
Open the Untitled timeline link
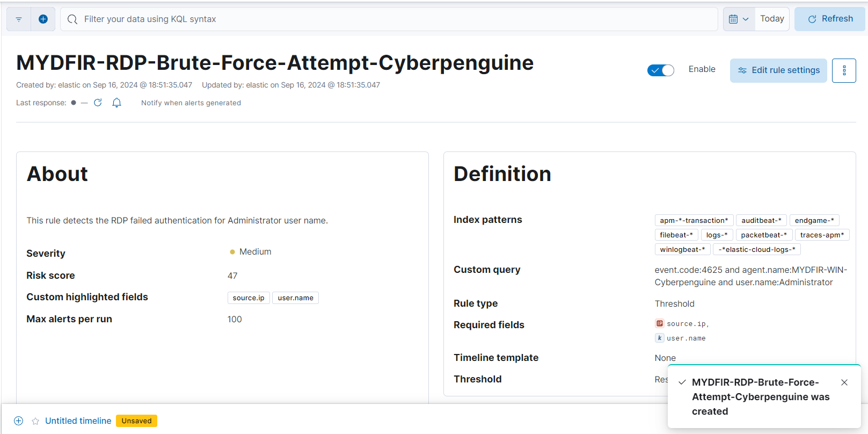point(78,421)
